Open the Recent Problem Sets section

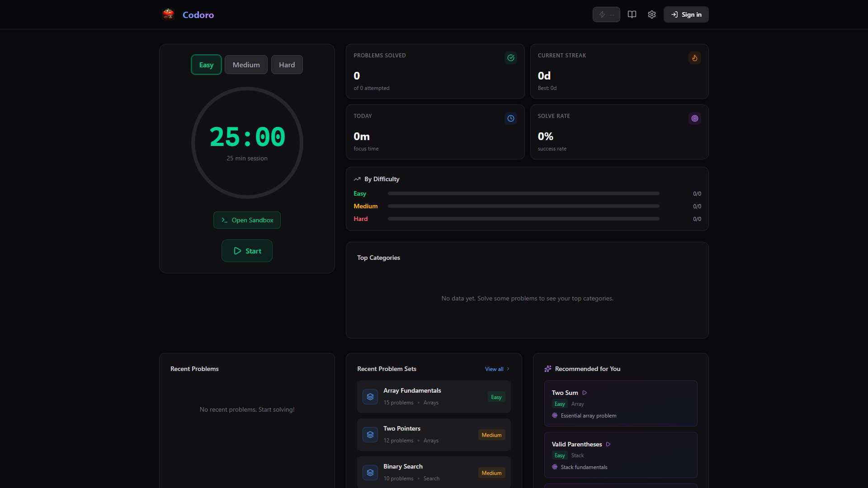click(x=387, y=369)
